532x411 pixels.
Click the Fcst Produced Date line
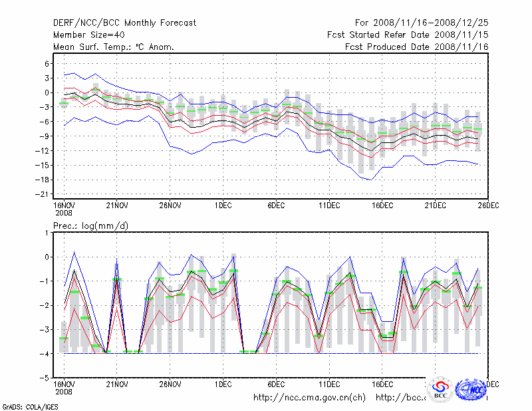coord(417,47)
